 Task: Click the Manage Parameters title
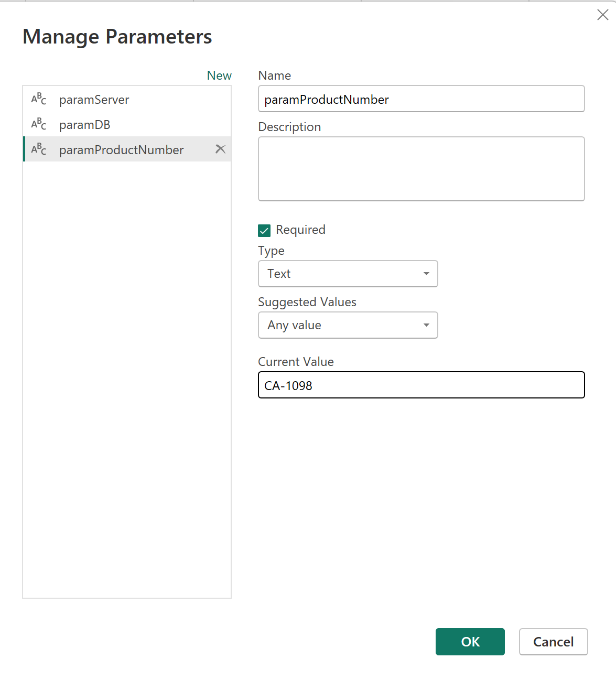pyautogui.click(x=117, y=36)
